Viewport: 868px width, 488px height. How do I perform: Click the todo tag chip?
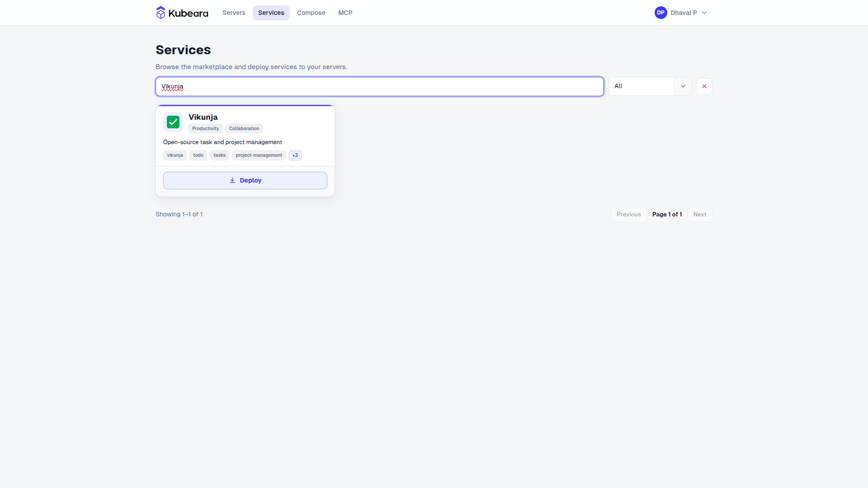(x=198, y=155)
